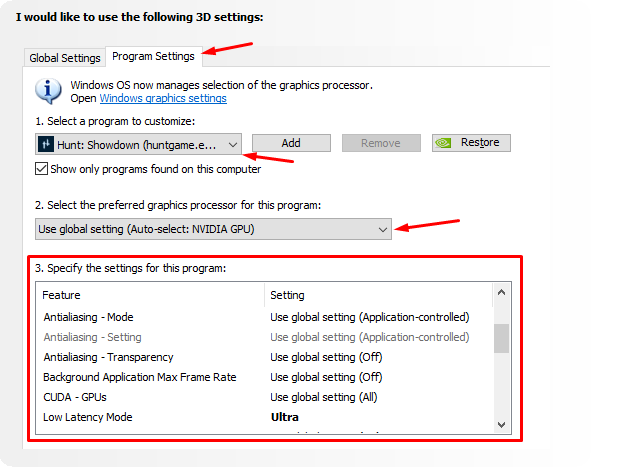Click the Add button
The image size is (621, 467).
point(291,143)
